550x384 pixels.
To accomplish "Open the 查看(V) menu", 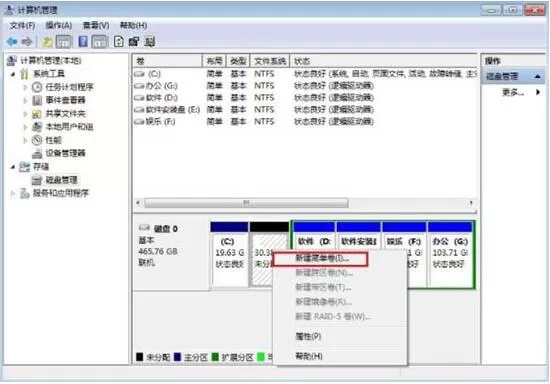I will point(96,26).
